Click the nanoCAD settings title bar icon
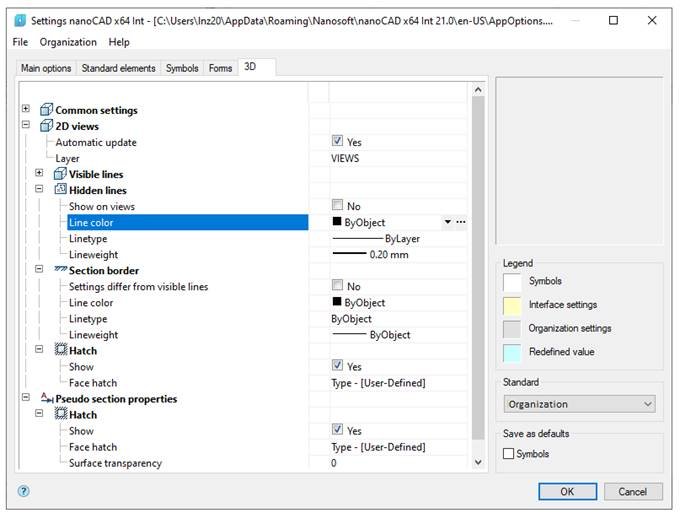Screen dimensions: 680x519 [20, 20]
